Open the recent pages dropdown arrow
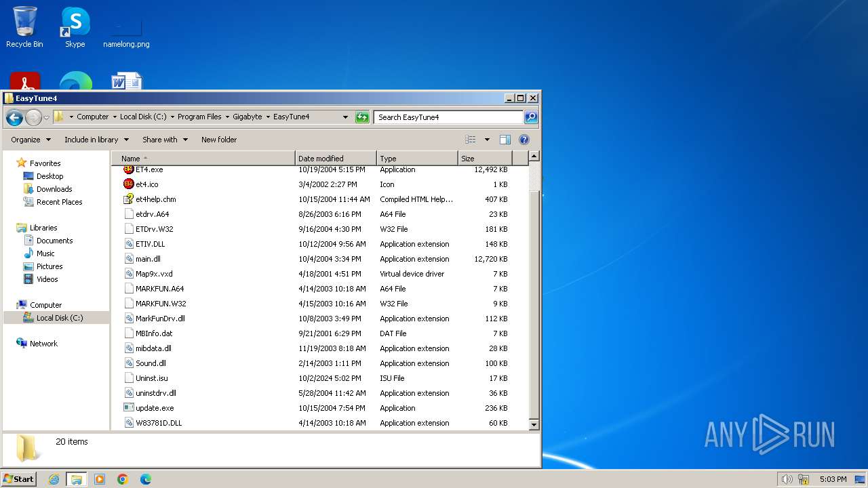 click(46, 117)
